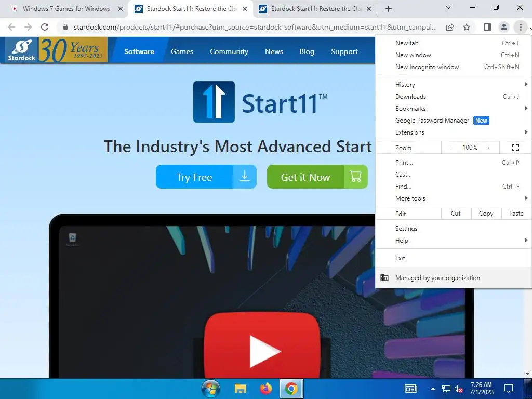Launch Firefox from the taskbar
This screenshot has height=399, width=532.
click(x=266, y=389)
